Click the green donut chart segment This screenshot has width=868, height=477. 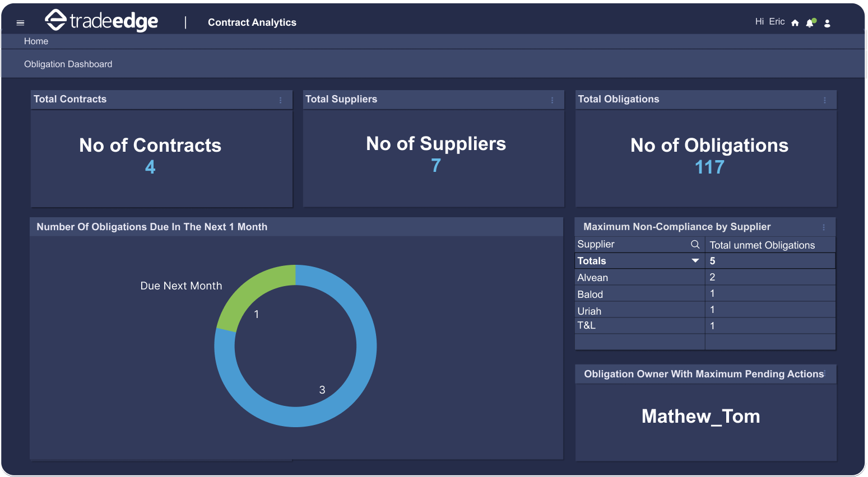click(249, 290)
